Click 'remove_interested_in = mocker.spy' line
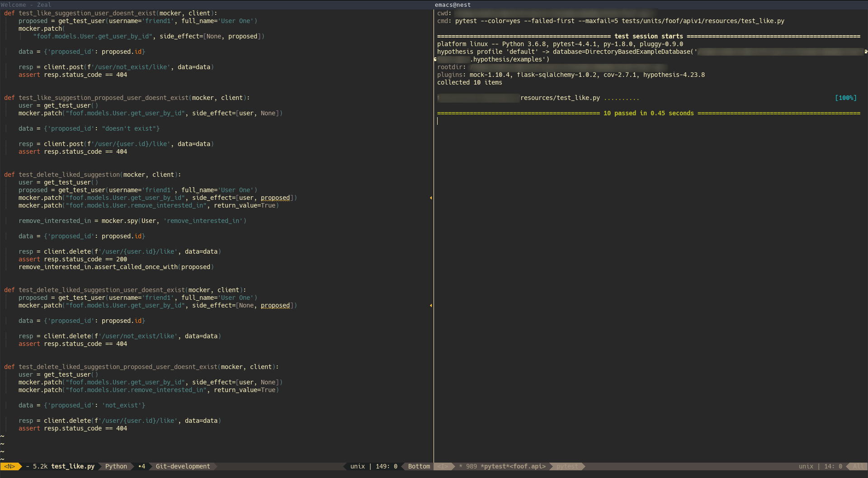Viewport: 868px width, 478px height. [132, 221]
